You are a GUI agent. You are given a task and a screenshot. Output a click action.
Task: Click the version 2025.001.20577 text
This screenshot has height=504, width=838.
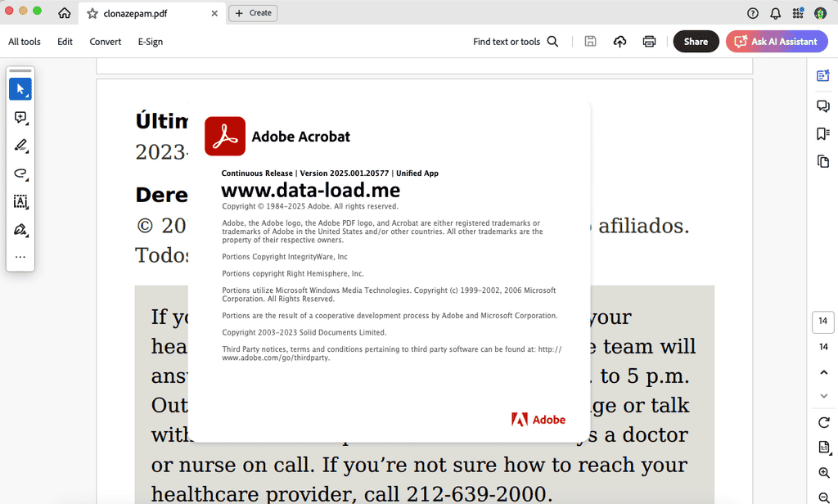[345, 173]
